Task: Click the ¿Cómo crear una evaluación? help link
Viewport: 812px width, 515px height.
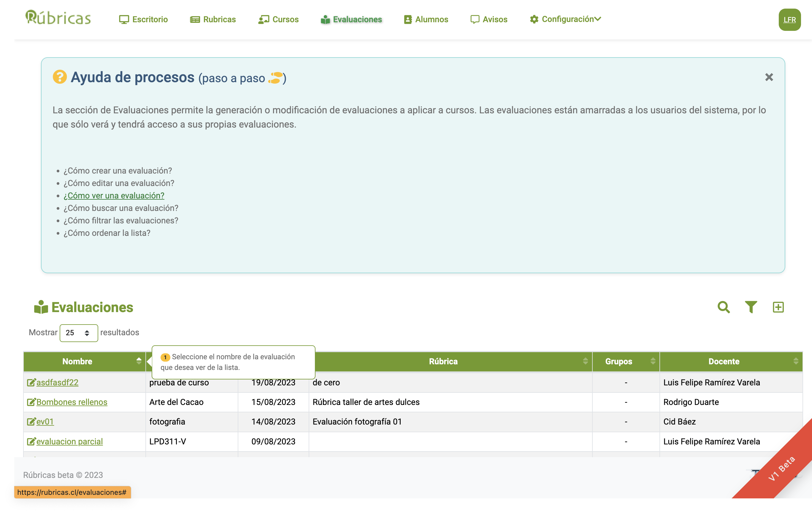Action: [118, 171]
